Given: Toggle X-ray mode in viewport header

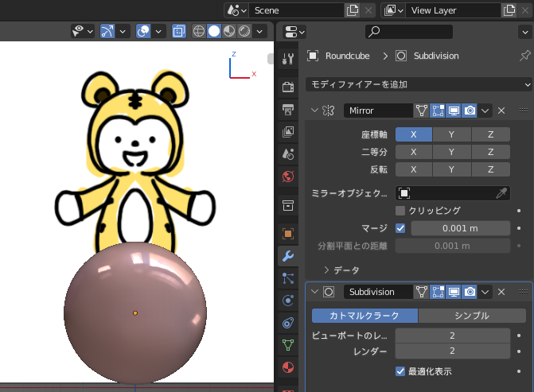Looking at the screenshot, I should [179, 31].
